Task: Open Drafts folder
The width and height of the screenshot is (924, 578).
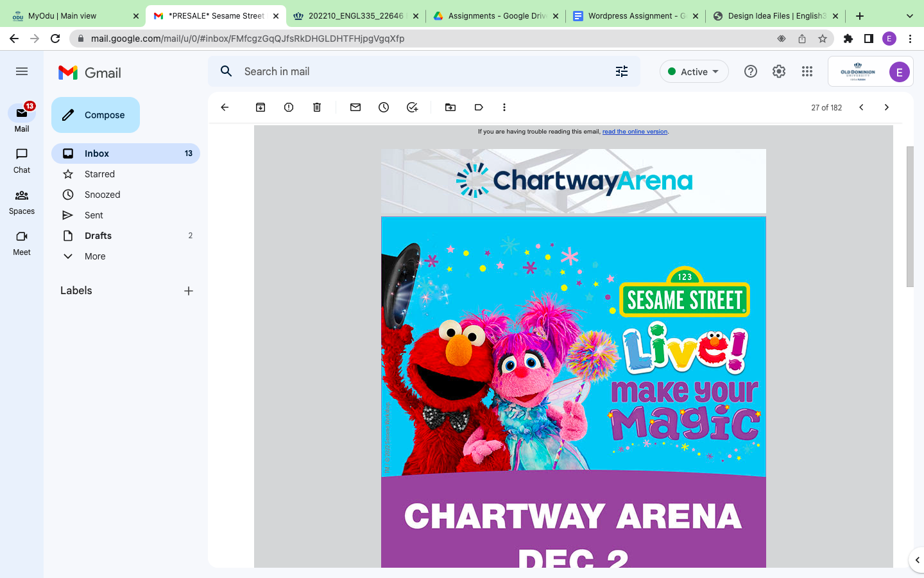Action: coord(126,236)
